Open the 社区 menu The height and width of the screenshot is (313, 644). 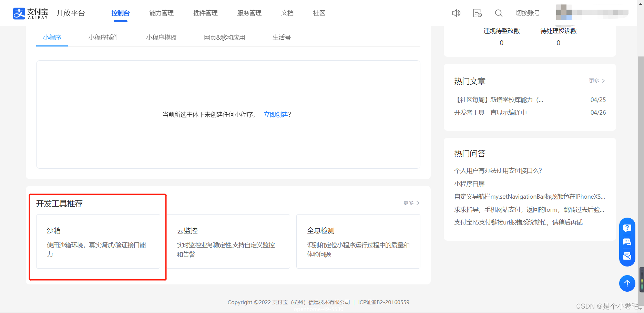click(319, 13)
